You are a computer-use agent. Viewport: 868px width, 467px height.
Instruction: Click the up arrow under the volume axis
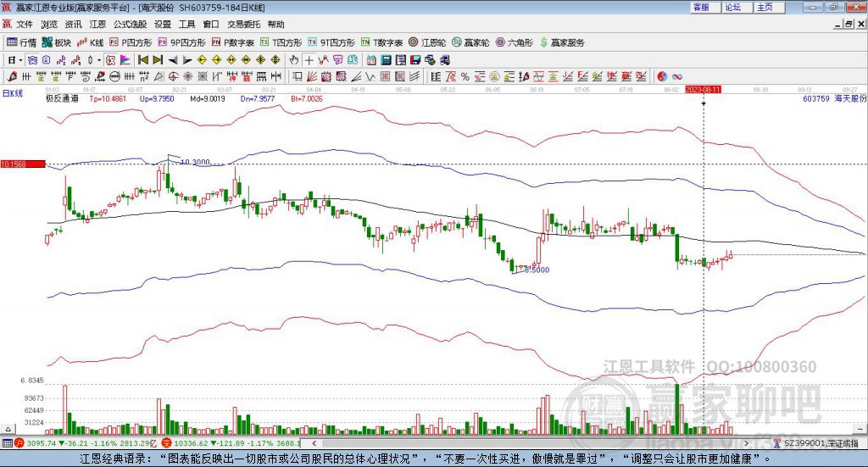8,429
